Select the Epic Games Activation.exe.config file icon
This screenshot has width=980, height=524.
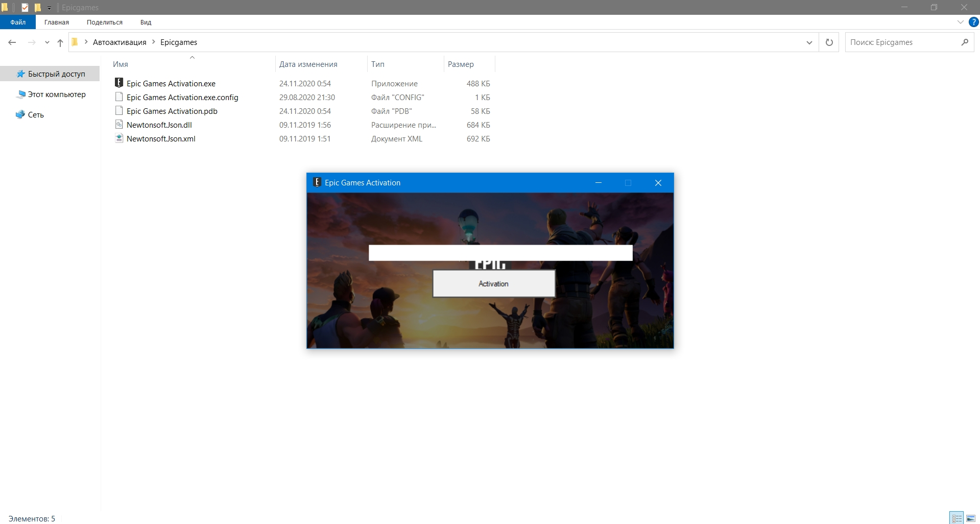point(119,97)
